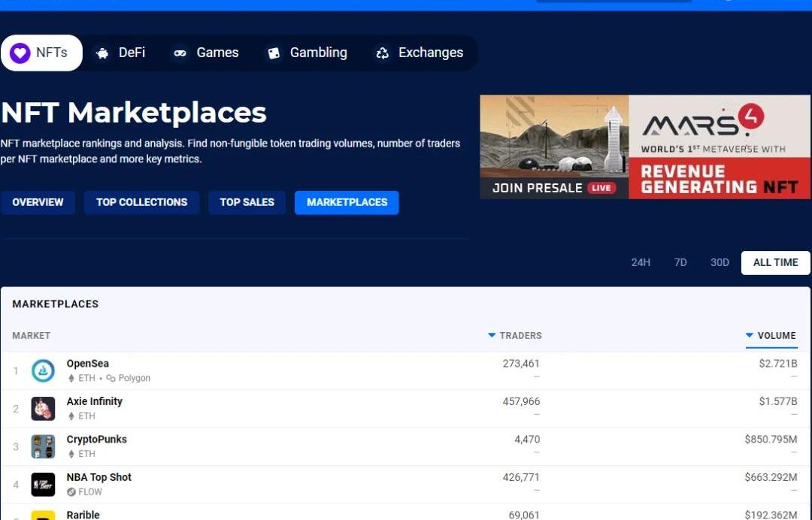
Task: Click the NFTs purple heart icon
Action: coord(20,53)
